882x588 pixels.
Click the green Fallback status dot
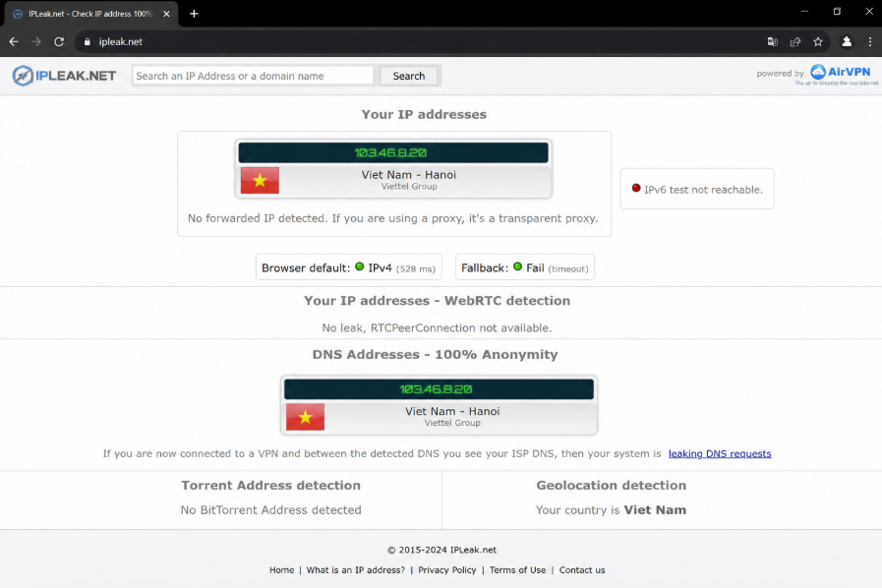517,266
